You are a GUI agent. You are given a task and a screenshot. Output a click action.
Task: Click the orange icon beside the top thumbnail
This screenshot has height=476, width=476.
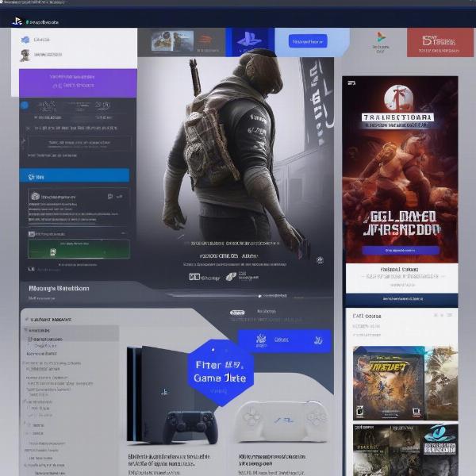(205, 40)
